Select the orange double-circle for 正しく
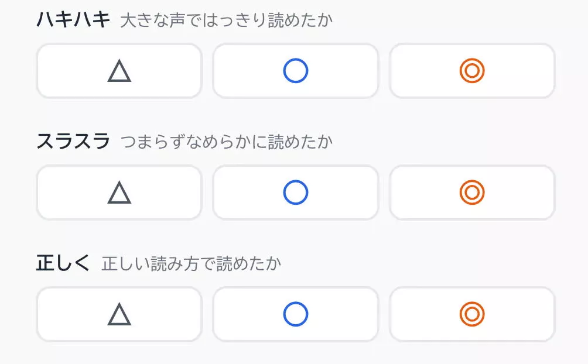This screenshot has width=588, height=364. coord(472,314)
